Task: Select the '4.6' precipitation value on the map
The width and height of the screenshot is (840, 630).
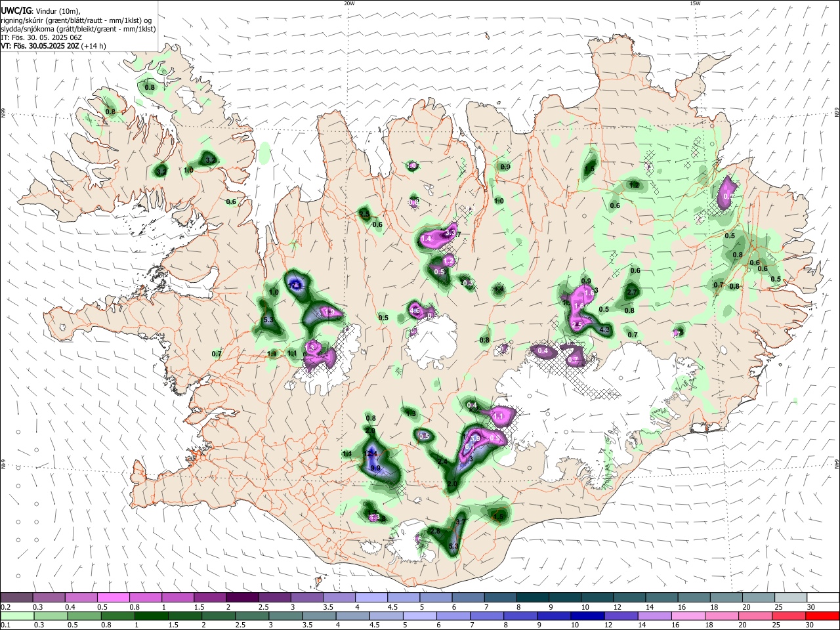Action: pyautogui.click(x=415, y=310)
